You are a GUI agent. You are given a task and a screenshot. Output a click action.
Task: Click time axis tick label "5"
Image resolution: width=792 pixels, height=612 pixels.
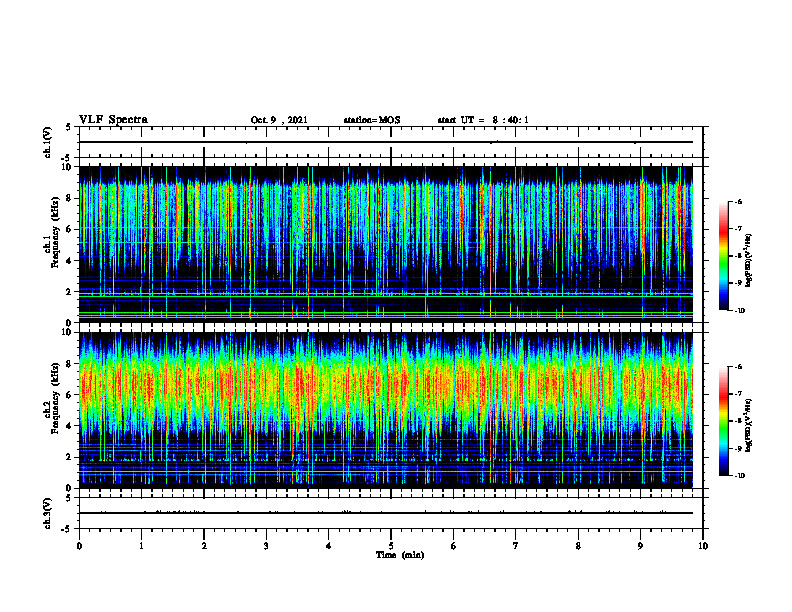[391, 546]
